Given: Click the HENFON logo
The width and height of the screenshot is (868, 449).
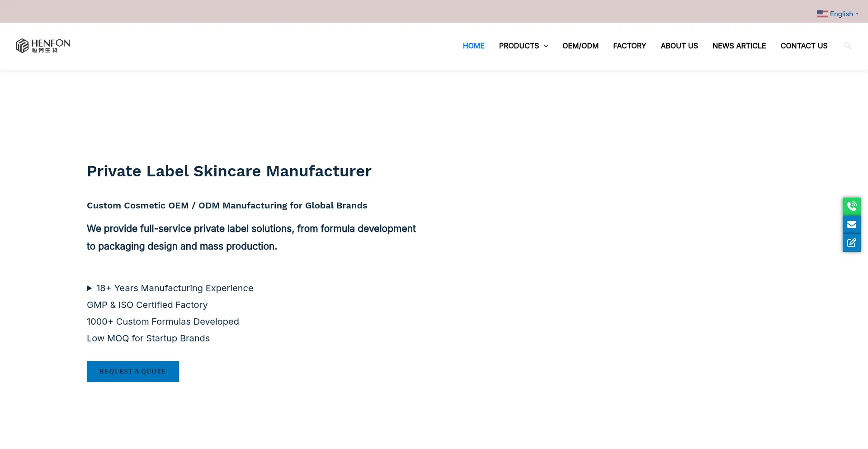Looking at the screenshot, I should click(43, 46).
